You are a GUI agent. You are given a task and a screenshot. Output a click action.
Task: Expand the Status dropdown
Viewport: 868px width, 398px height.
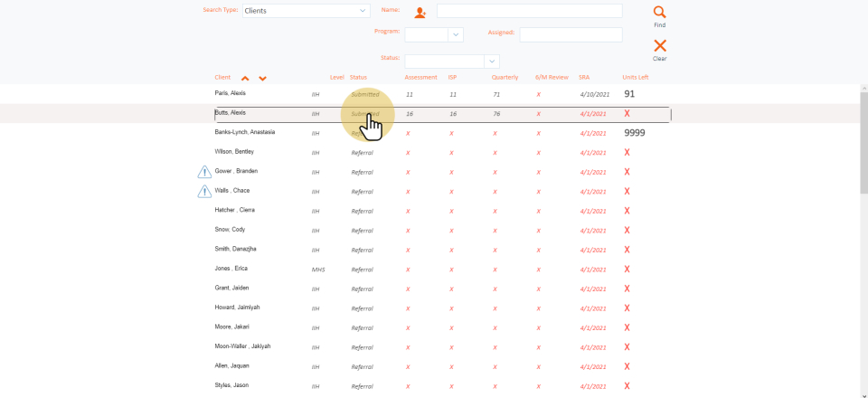tap(492, 62)
